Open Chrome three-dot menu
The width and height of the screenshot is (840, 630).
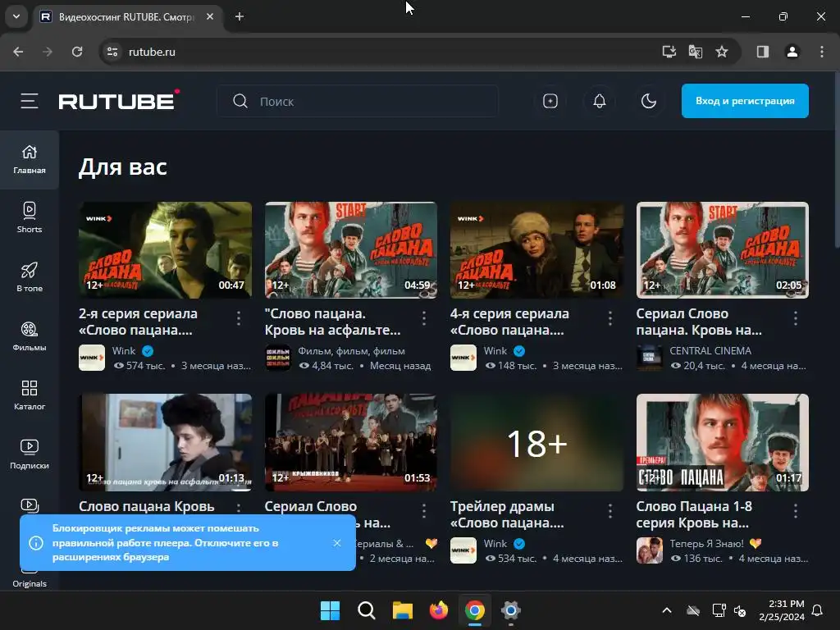tap(822, 52)
